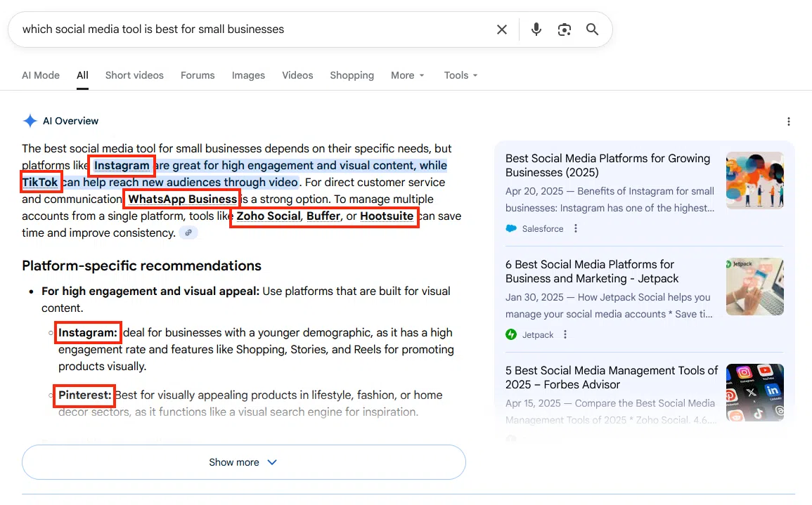Click the Forbes Advisor article thumbnail
812x505 pixels.
coord(754,392)
